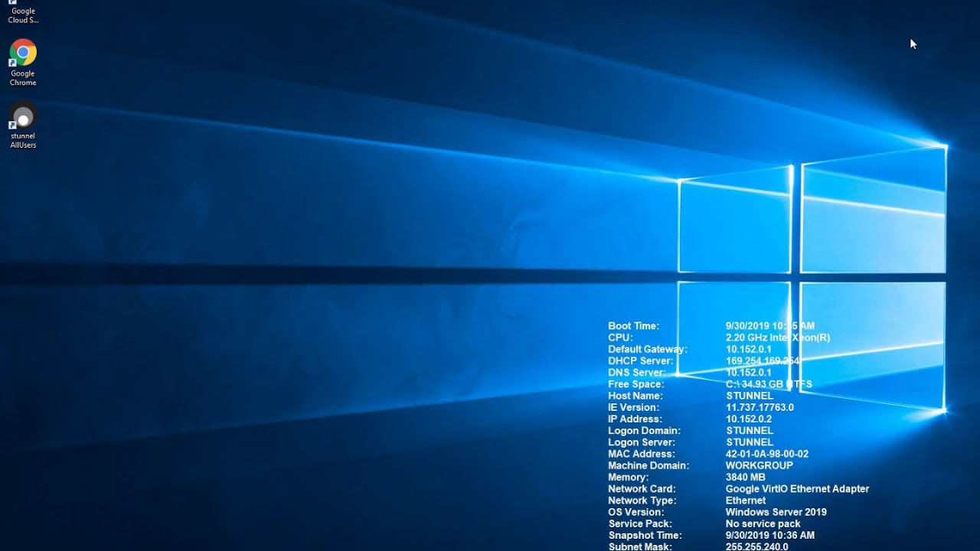
Task: Click the "Windows Server 2019" value
Action: [x=776, y=512]
